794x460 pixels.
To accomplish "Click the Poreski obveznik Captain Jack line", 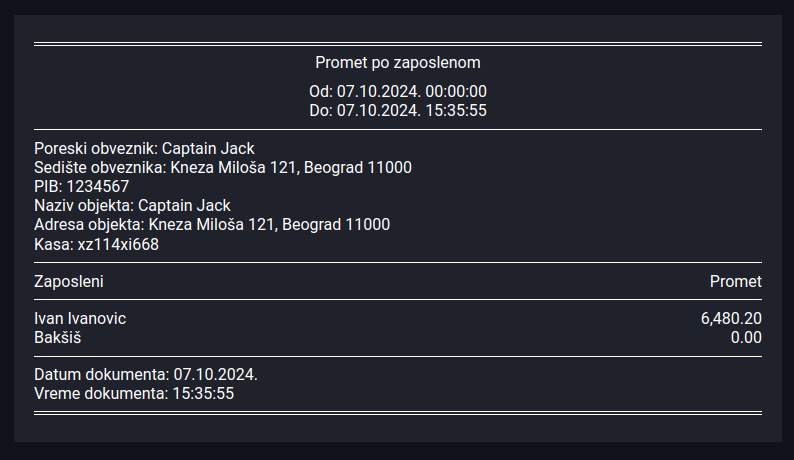I will pyautogui.click(x=144, y=148).
